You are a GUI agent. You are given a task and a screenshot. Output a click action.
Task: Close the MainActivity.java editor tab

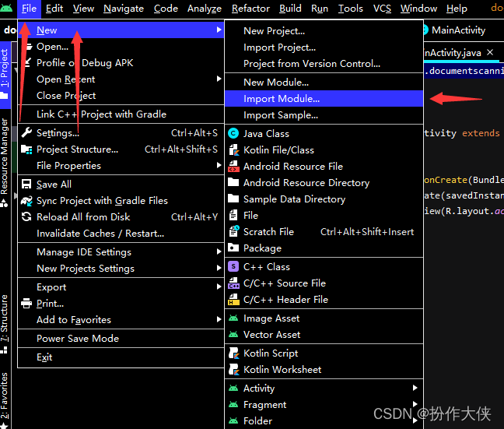click(x=490, y=52)
